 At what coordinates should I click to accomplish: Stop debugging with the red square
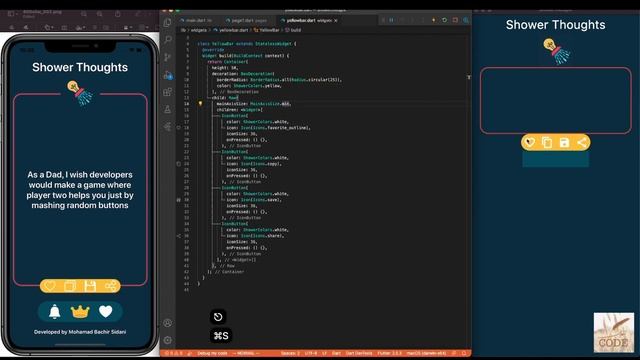pos(455,20)
